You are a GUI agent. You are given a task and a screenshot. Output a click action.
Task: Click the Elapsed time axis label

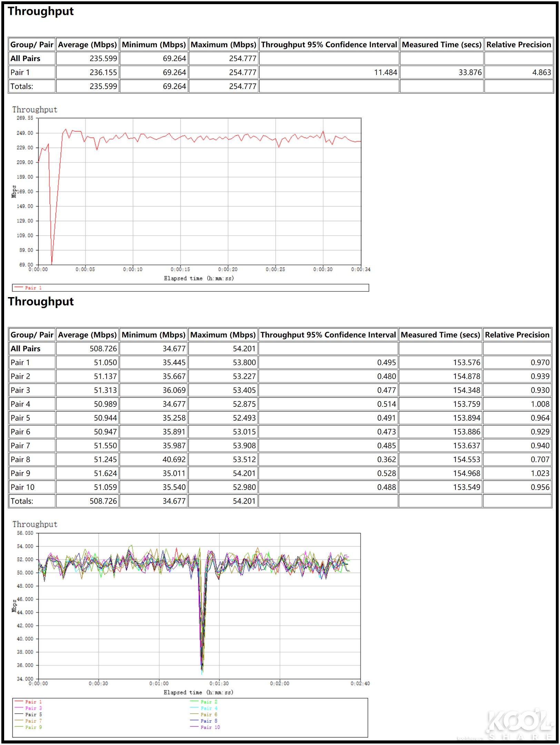[x=199, y=278]
